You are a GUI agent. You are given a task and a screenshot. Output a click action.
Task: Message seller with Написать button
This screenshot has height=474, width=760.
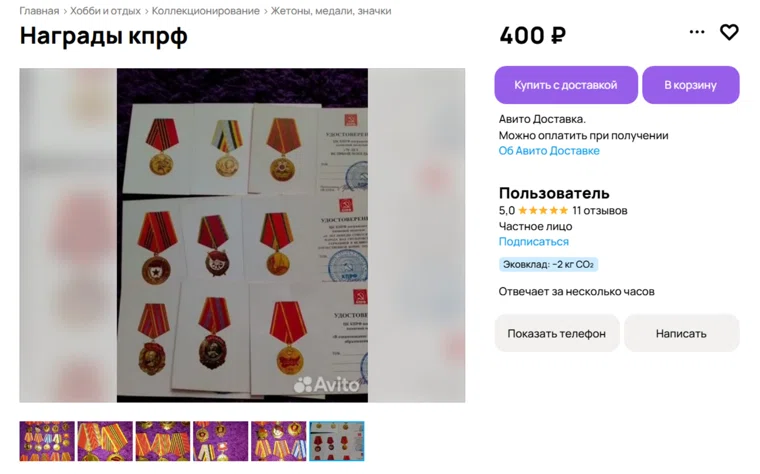(x=681, y=333)
